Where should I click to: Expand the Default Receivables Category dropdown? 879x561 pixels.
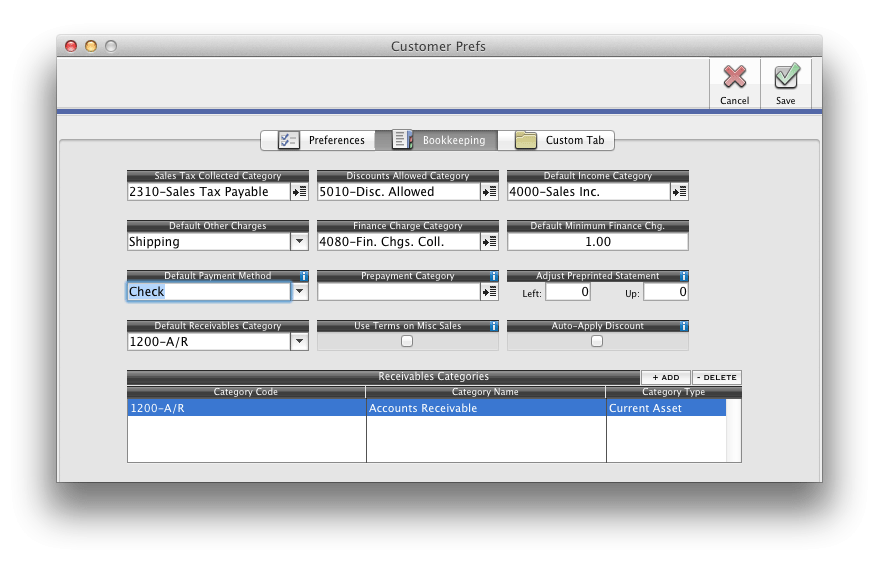[x=299, y=341]
